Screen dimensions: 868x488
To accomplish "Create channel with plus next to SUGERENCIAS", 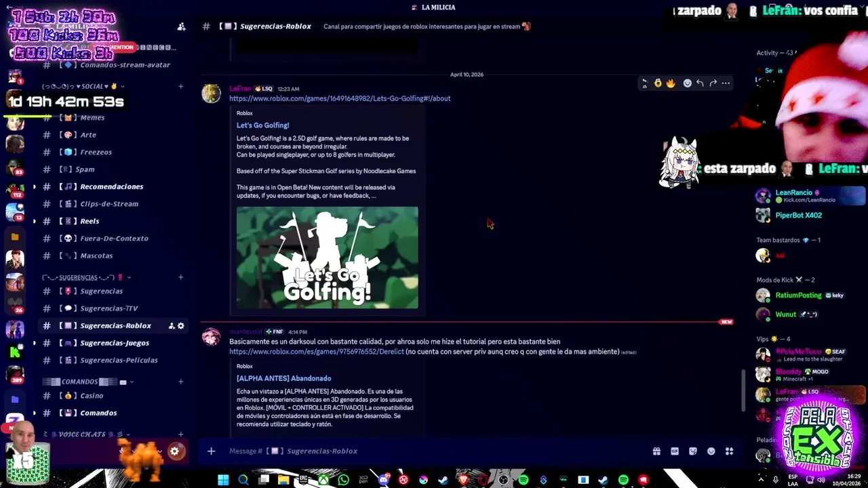I will tap(181, 277).
